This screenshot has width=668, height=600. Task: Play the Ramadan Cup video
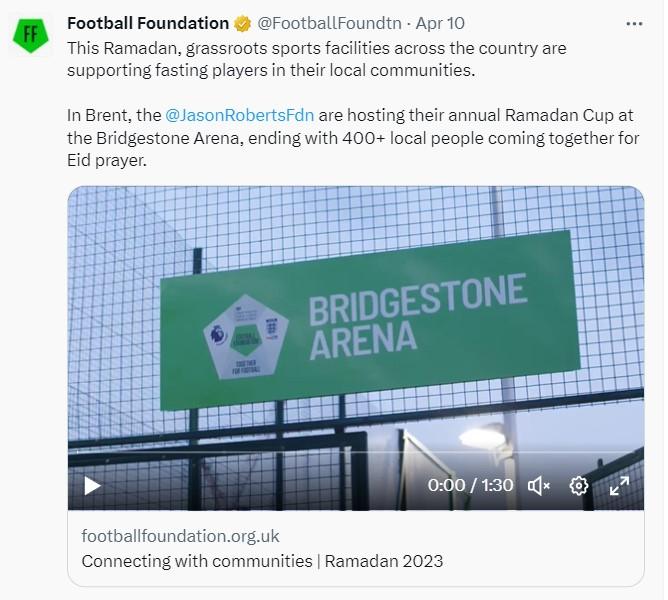coord(92,486)
